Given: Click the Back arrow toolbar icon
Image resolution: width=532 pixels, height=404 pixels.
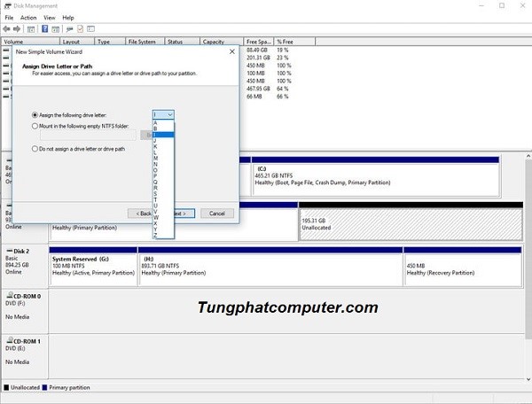Looking at the screenshot, I should pyautogui.click(x=6, y=29).
